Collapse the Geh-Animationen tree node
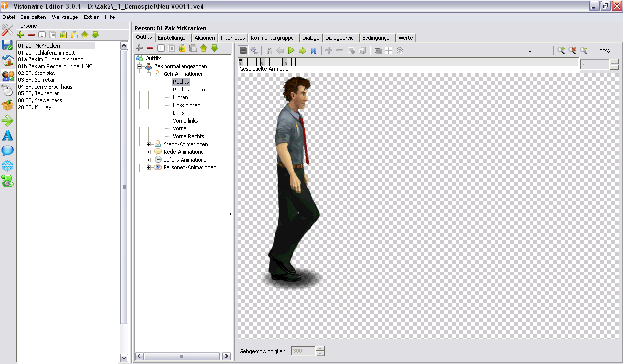623x364 pixels. [149, 74]
